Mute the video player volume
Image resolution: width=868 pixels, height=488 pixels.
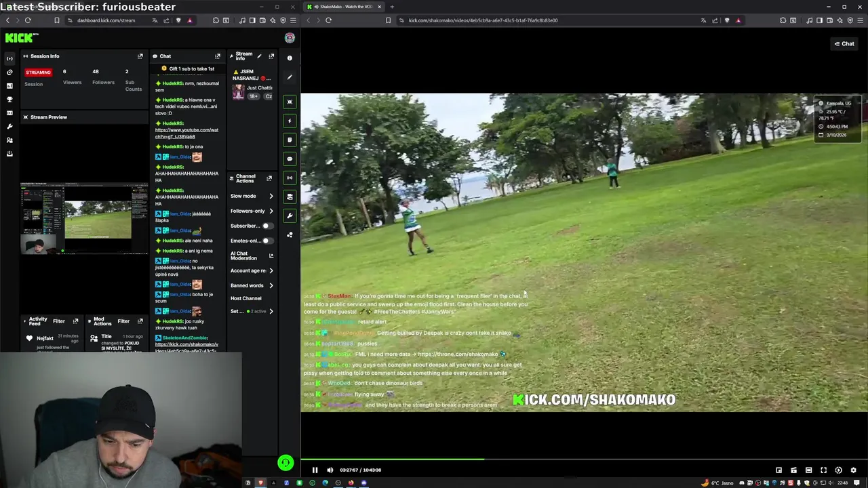click(x=330, y=470)
